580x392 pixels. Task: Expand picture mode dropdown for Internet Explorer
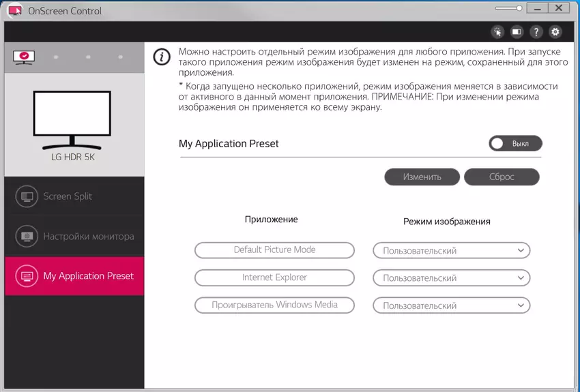[x=451, y=278]
